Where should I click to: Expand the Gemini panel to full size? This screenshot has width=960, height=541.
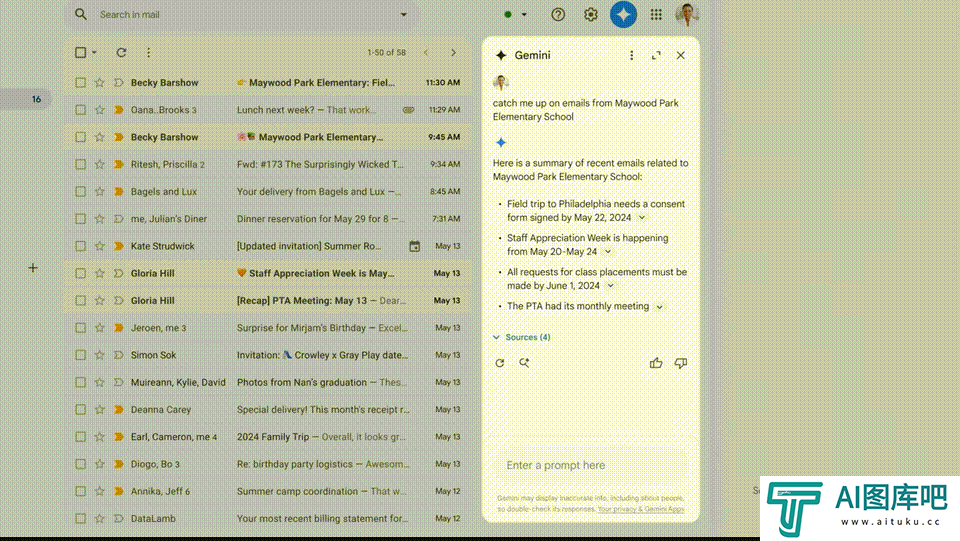coord(656,55)
